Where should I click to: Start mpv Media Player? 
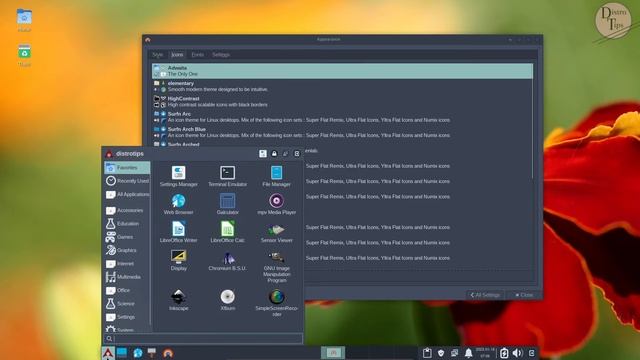click(x=276, y=204)
